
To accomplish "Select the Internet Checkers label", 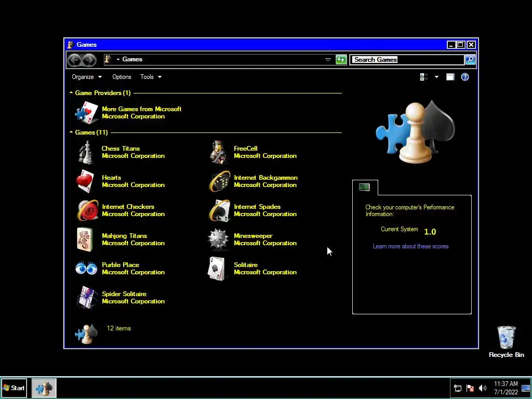I will coord(128,207).
